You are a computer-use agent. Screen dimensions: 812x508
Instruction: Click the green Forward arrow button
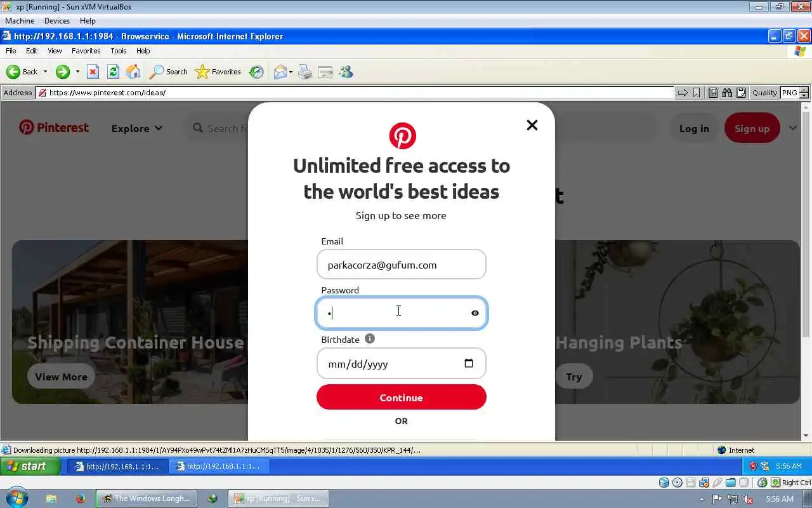tap(62, 72)
